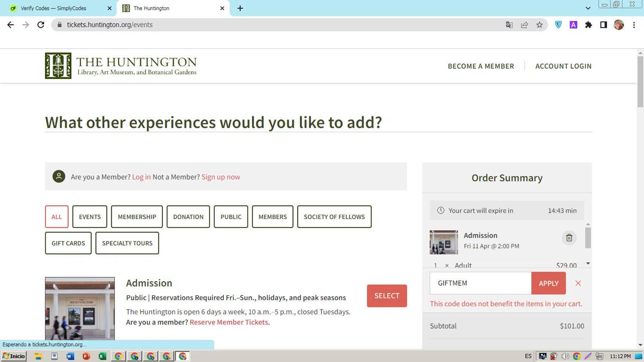Click the promo code field with GIFTMEM
Image resolution: width=644 pixels, height=362 pixels.
(x=480, y=283)
